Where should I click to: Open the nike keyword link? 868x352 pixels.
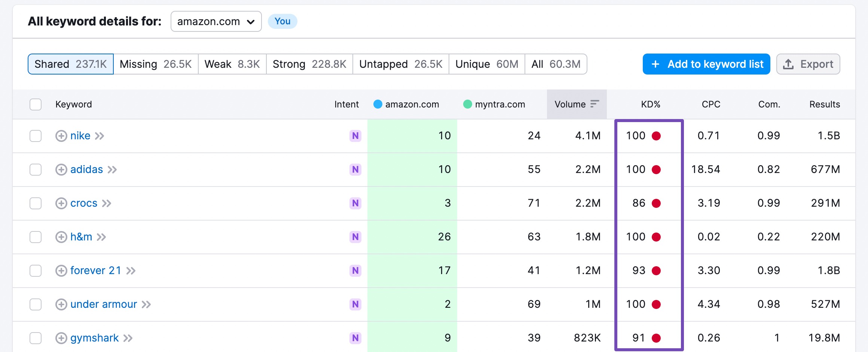click(80, 136)
